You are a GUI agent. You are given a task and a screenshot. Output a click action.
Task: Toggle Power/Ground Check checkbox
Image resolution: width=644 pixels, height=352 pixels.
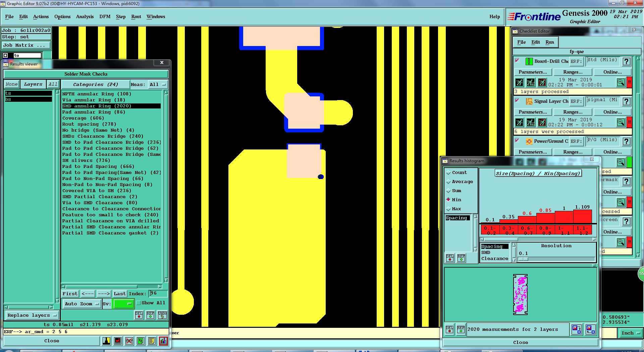[x=517, y=140]
